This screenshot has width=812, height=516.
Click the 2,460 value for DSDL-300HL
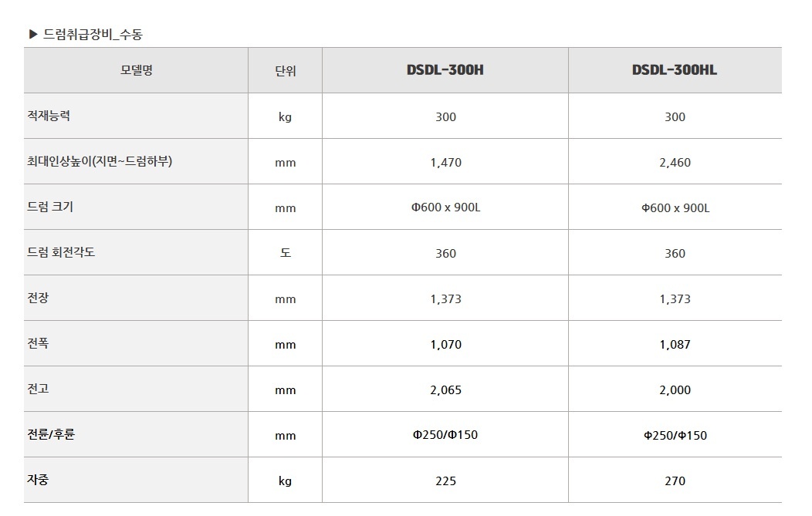tap(675, 163)
